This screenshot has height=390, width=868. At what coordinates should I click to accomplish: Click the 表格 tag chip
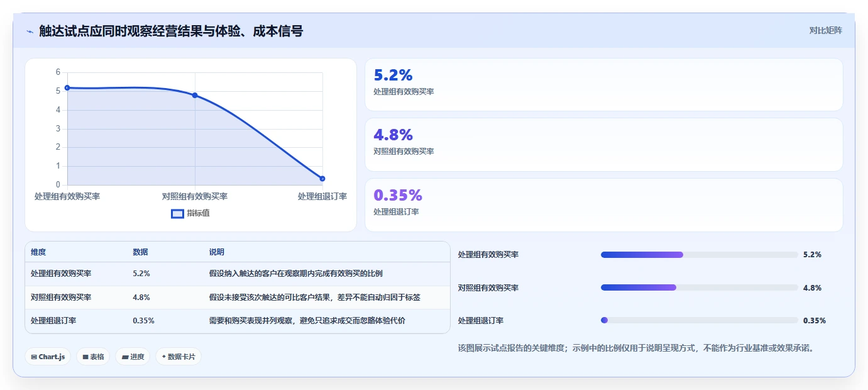[x=93, y=357]
